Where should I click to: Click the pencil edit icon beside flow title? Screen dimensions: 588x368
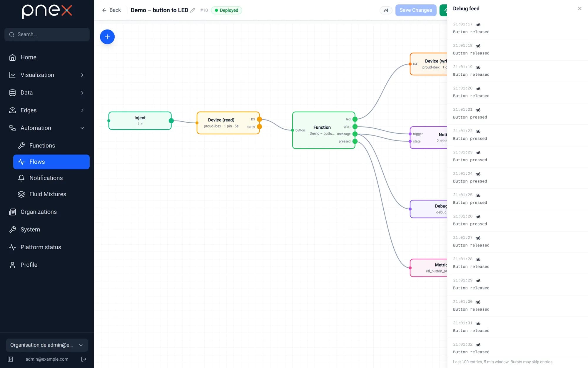[x=193, y=10]
